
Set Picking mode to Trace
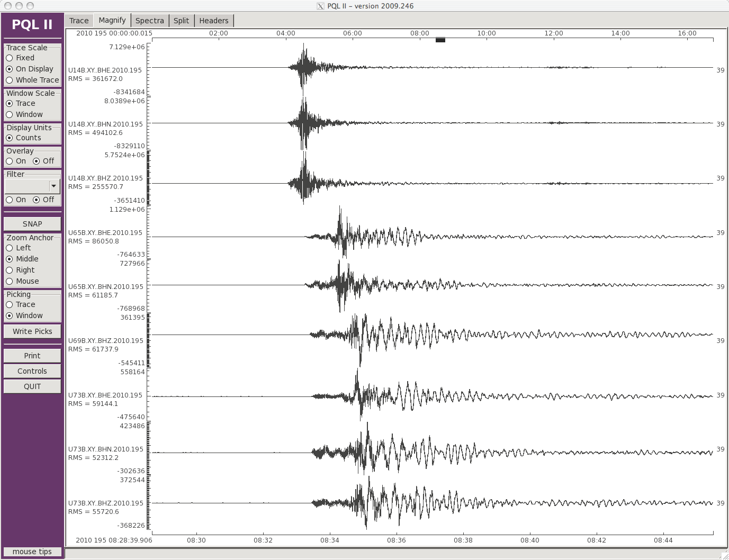pos(10,305)
